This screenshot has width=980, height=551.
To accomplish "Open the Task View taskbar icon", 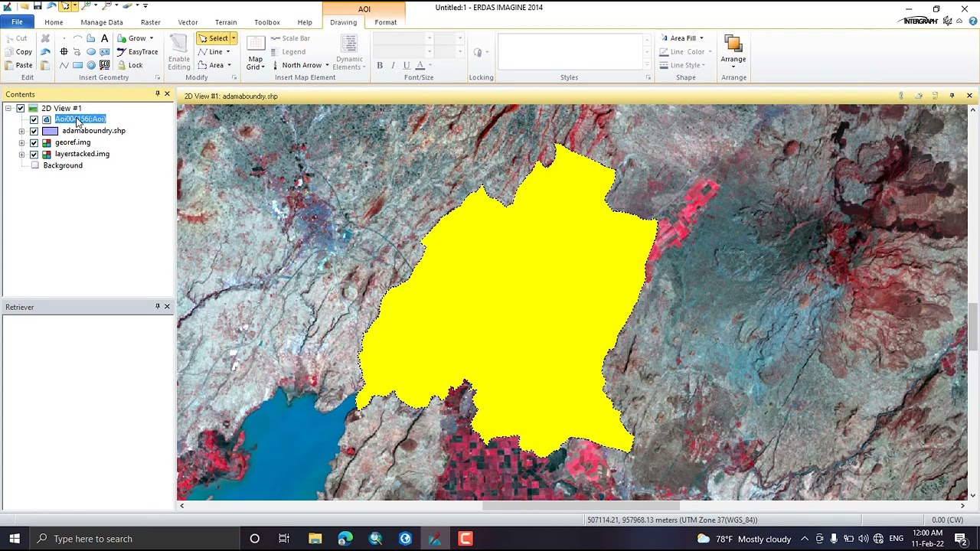I will tap(284, 539).
